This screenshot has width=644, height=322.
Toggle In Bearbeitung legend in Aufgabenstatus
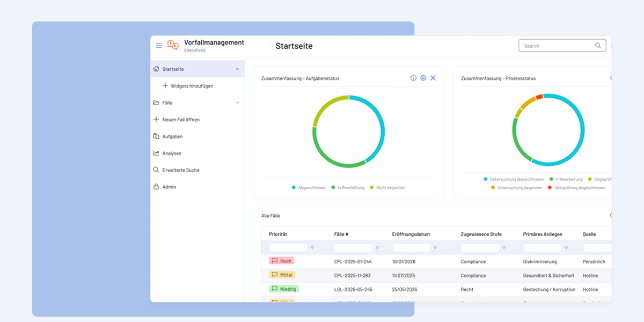(348, 187)
